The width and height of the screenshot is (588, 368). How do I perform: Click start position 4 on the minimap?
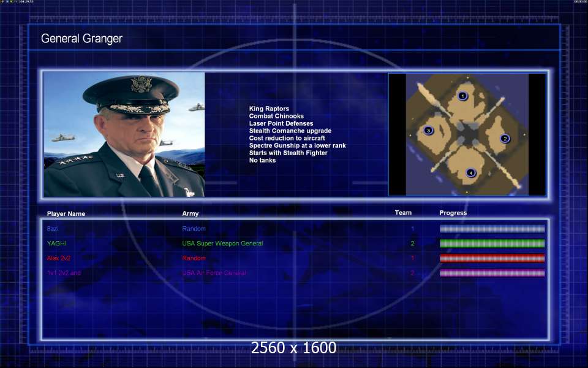pyautogui.click(x=470, y=173)
